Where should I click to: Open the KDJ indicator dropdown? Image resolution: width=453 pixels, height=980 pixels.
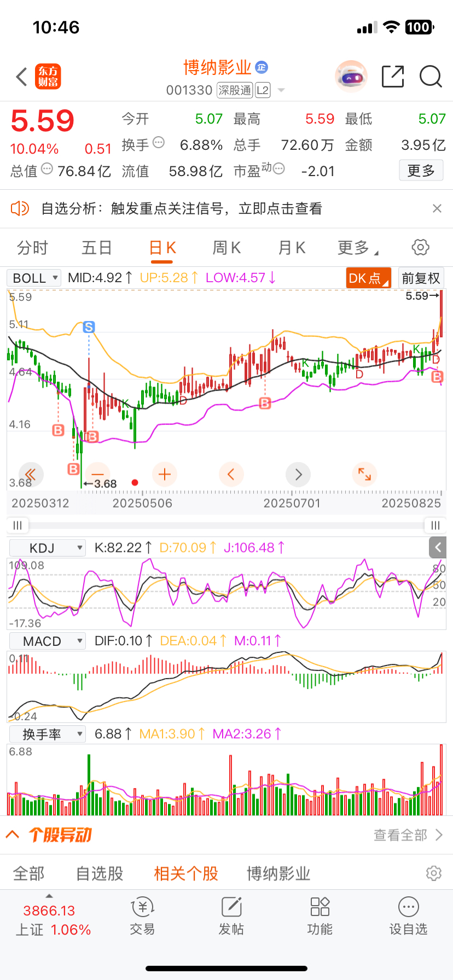click(x=47, y=548)
